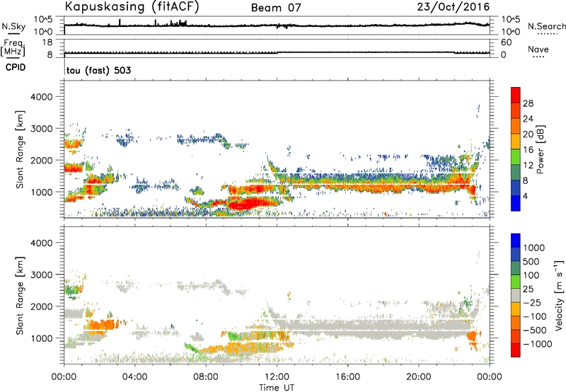The image size is (566, 392).
Task: Click the date '23/Oct/2016'
Action: coord(454,7)
